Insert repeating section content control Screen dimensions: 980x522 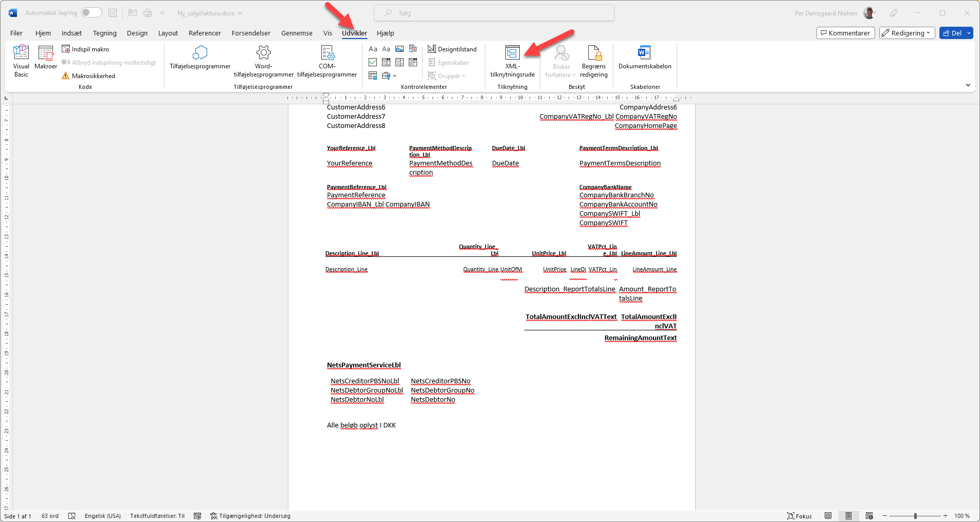[x=373, y=76]
